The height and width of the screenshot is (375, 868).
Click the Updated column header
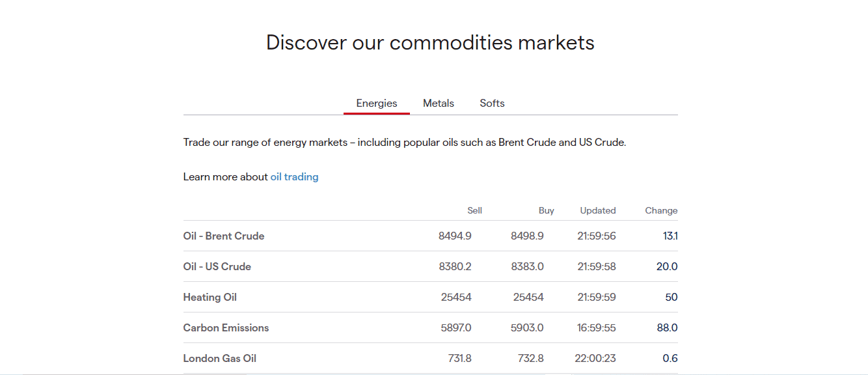(x=598, y=210)
